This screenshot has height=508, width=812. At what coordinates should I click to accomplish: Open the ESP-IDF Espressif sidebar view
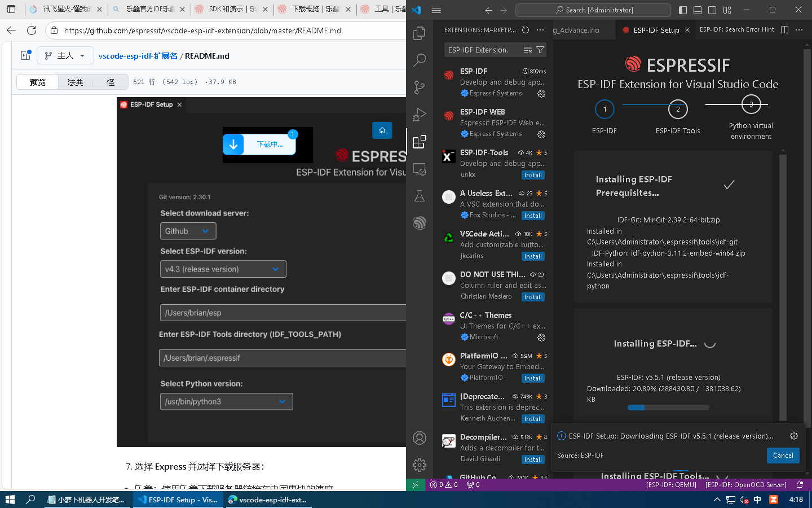419,223
